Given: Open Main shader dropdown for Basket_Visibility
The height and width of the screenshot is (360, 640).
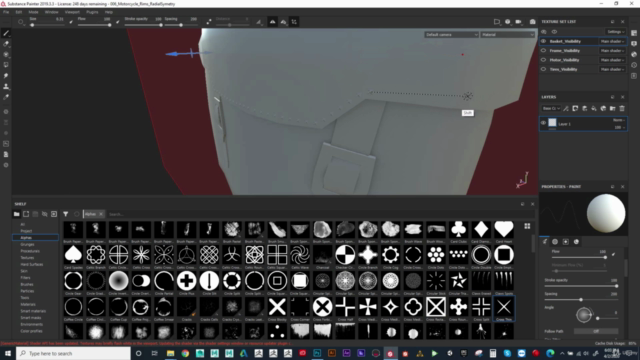Looking at the screenshot, I should click(612, 41).
